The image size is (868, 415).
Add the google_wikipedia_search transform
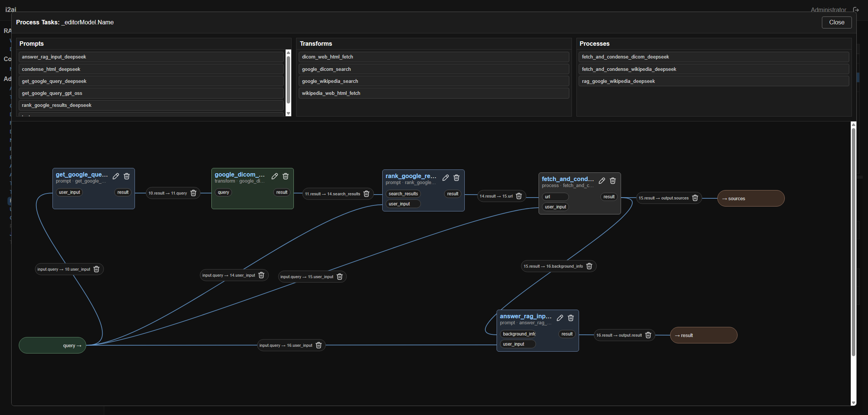(x=434, y=81)
